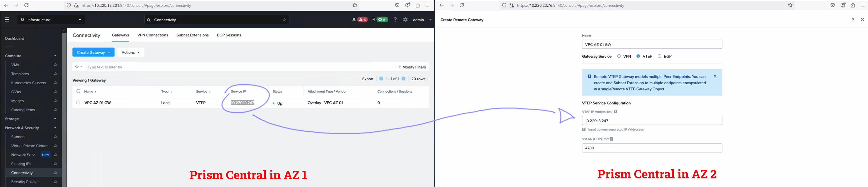This screenshot has height=187, width=868.
Task: Open the hamburger navigation menu
Action: [7, 20]
